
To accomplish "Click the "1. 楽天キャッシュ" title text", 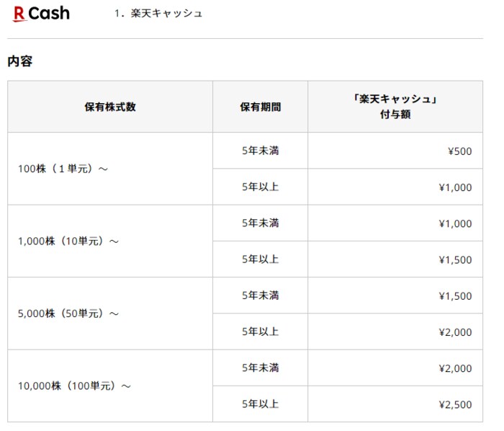I will click(x=158, y=14).
